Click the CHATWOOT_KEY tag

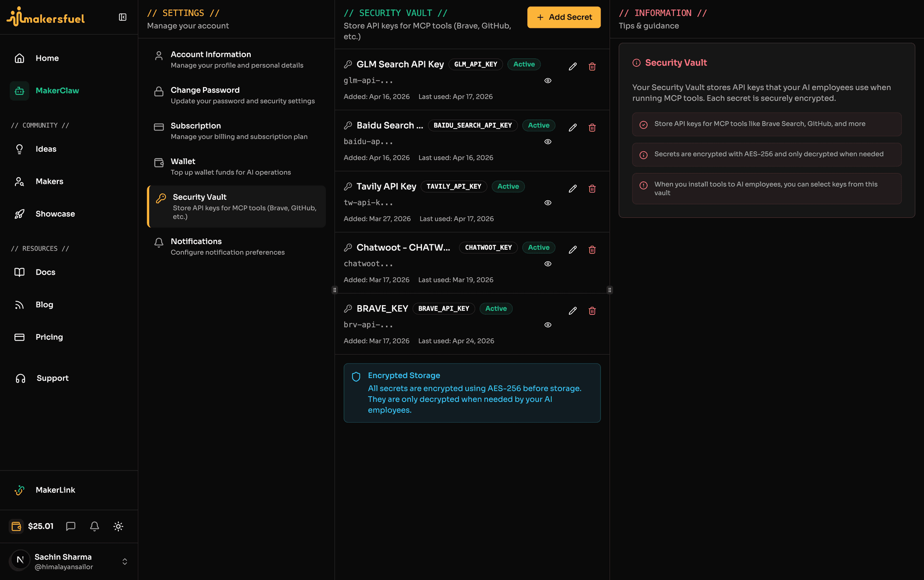pyautogui.click(x=488, y=248)
